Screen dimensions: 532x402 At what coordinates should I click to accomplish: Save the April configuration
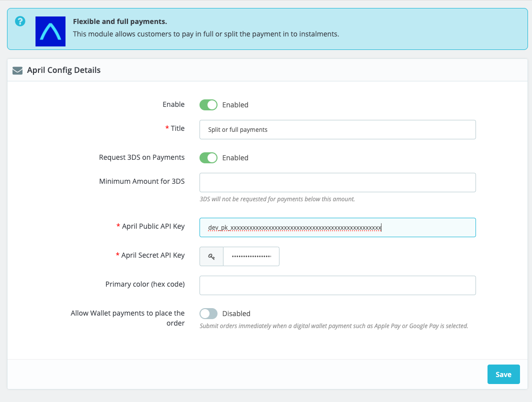pos(503,374)
